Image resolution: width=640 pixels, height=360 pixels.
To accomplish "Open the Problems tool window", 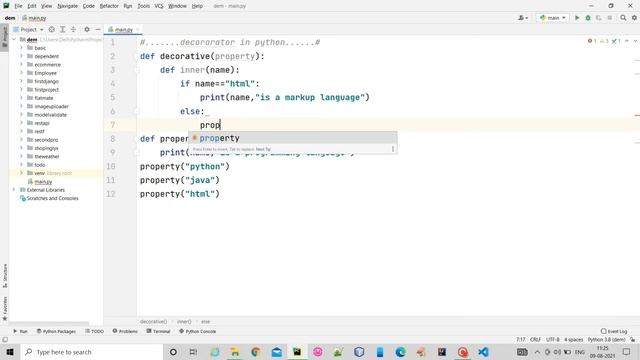I will point(125,331).
